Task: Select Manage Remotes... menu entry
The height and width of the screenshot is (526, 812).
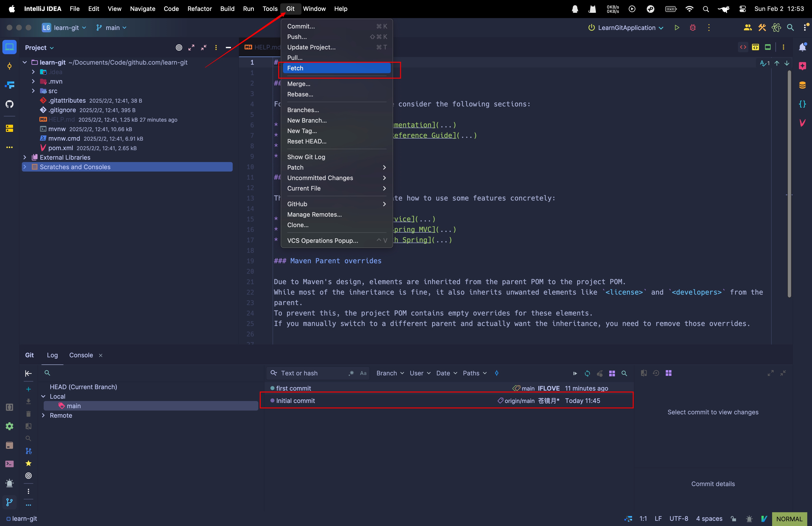Action: point(336,214)
